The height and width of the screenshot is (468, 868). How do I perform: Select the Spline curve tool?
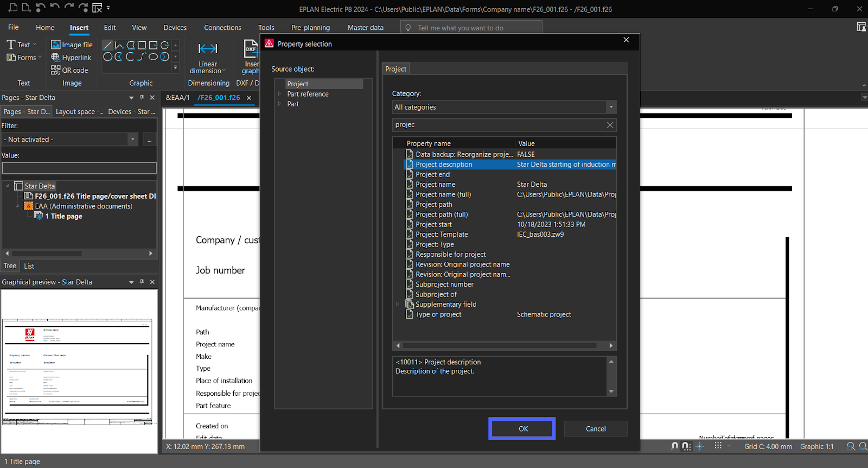142,56
